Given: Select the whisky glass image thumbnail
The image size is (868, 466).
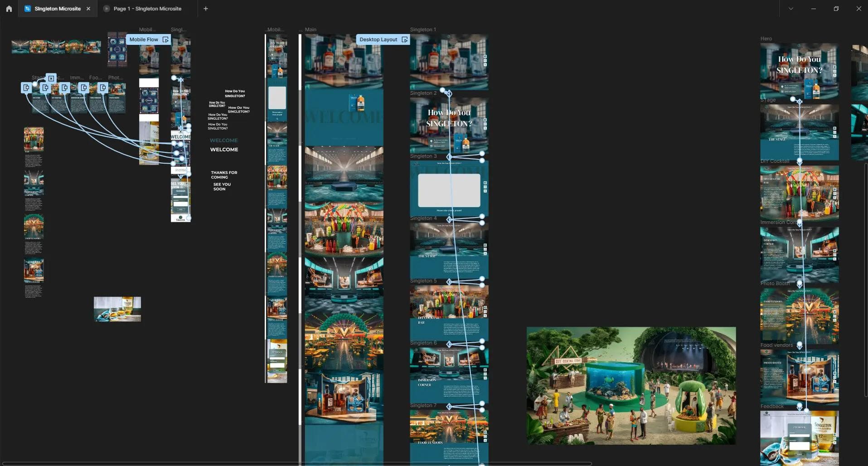Looking at the screenshot, I should 117,309.
